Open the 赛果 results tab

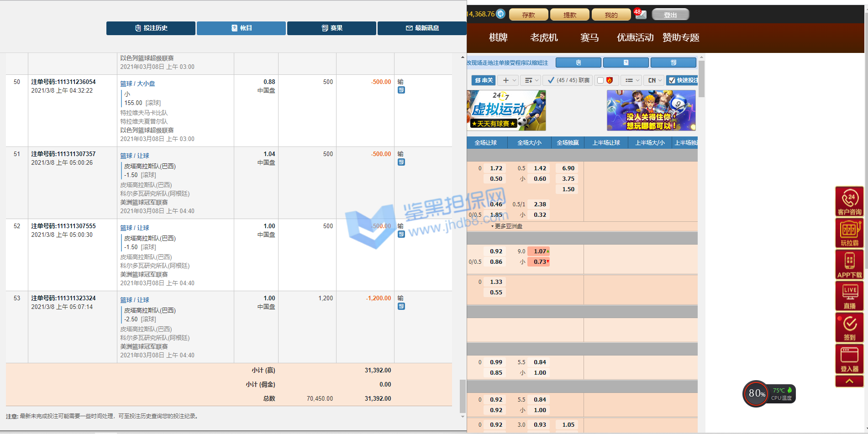coord(331,28)
